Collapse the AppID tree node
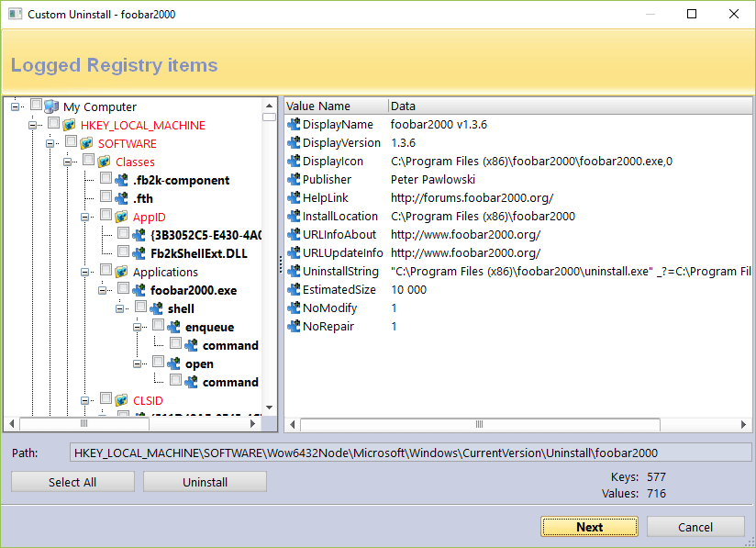756x548 pixels. pos(84,217)
